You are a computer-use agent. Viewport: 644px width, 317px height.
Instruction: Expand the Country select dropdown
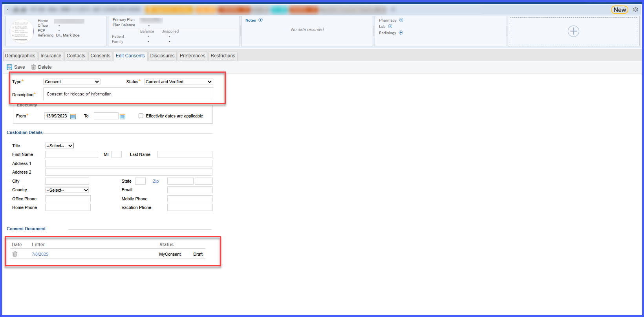[67, 190]
